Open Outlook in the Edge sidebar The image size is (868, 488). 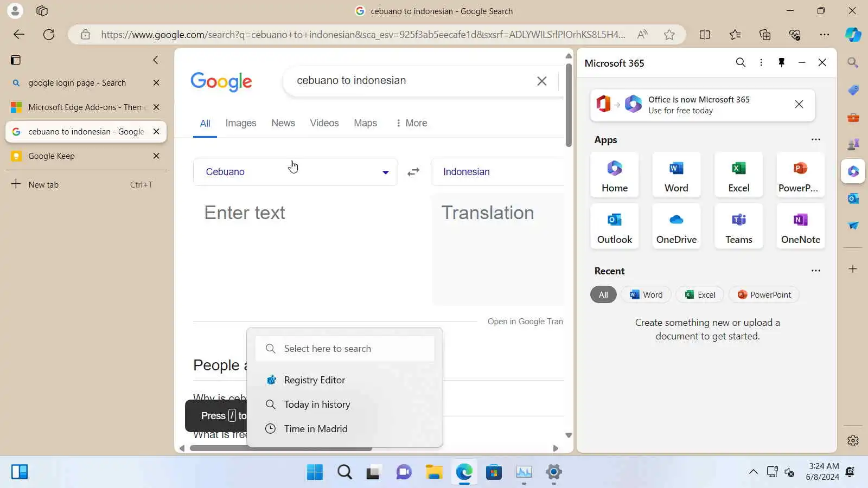[x=853, y=198]
